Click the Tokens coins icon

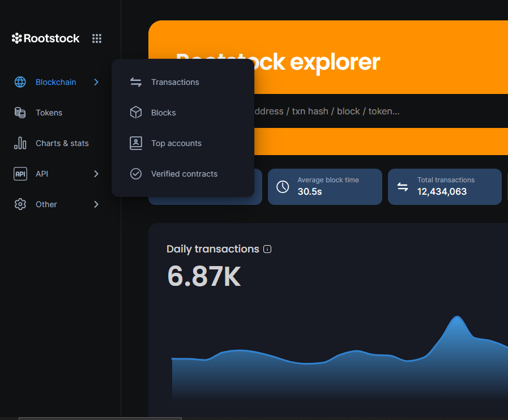click(20, 113)
